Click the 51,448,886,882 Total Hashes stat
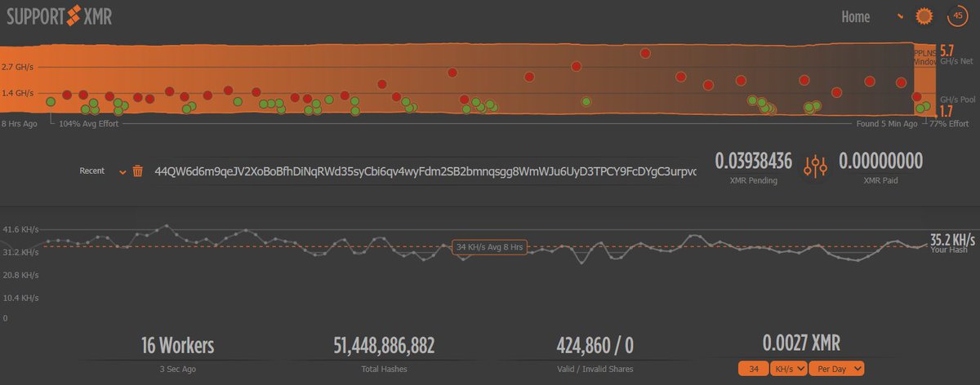Screen dimensions: 980x385 384,345
